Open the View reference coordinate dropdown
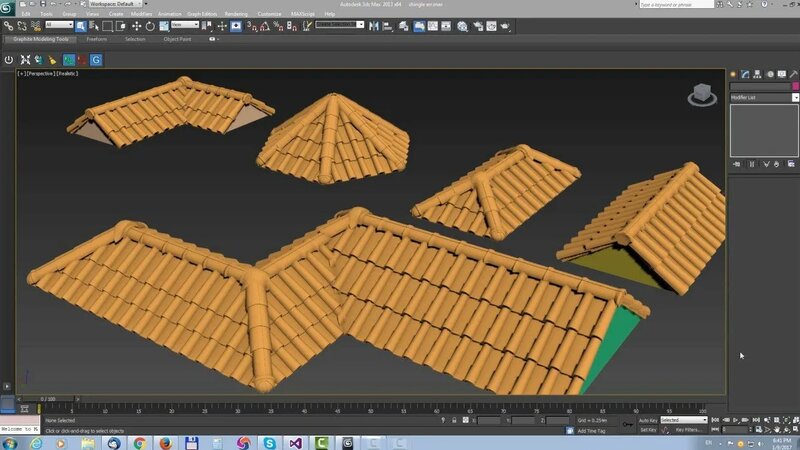The image size is (800, 450). coord(185,25)
